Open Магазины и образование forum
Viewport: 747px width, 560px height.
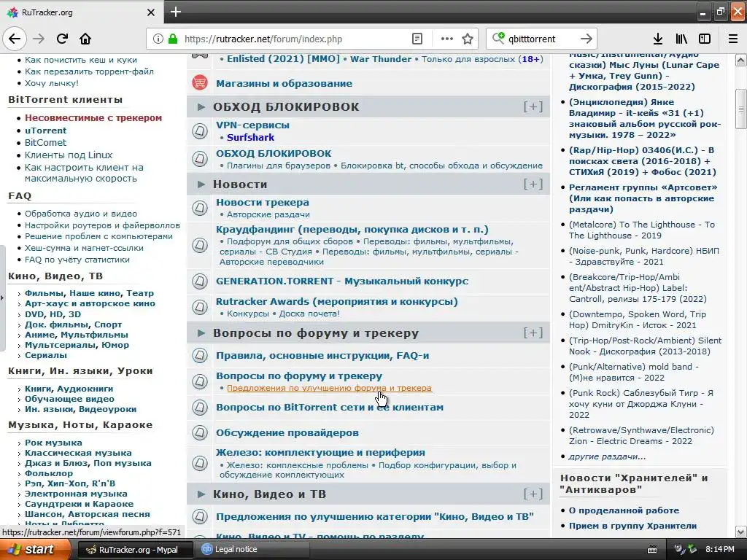[x=284, y=83]
